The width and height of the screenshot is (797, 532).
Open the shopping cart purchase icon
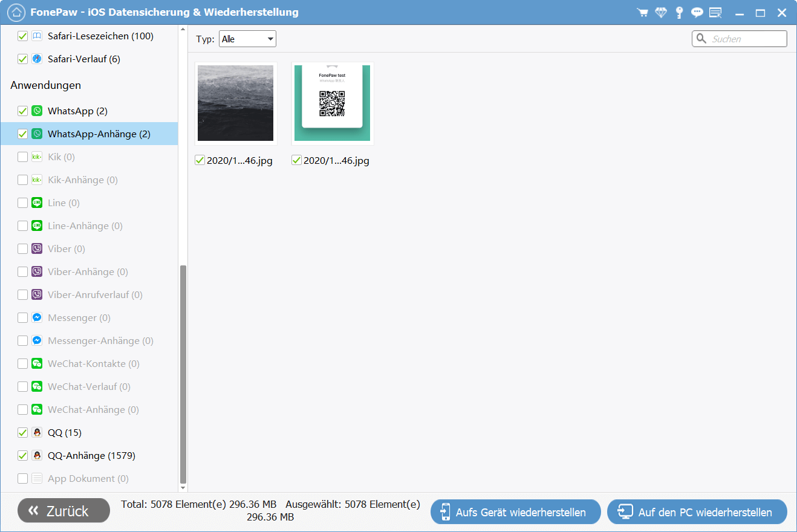(x=643, y=13)
